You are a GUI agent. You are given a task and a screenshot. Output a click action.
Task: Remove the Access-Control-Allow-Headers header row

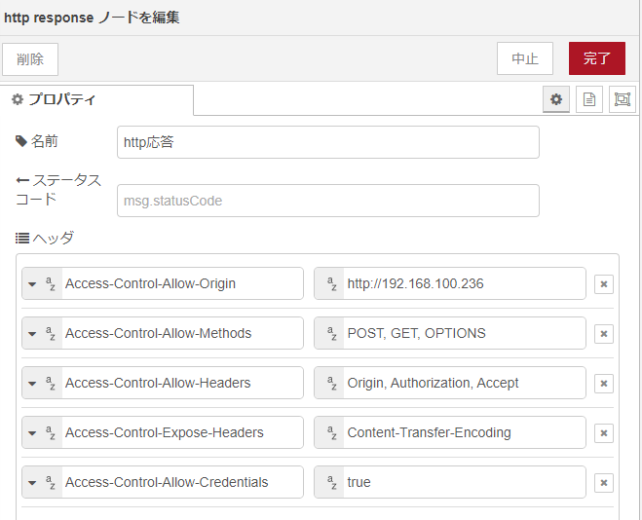coord(603,383)
